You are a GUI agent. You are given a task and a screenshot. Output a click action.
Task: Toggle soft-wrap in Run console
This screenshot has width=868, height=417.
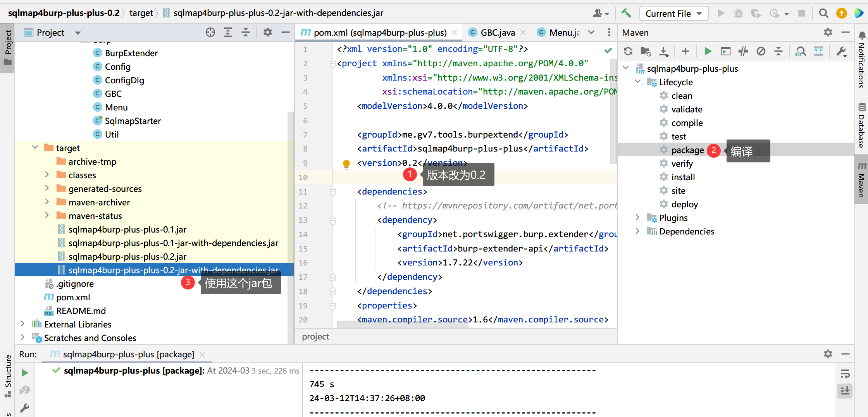pos(845,374)
